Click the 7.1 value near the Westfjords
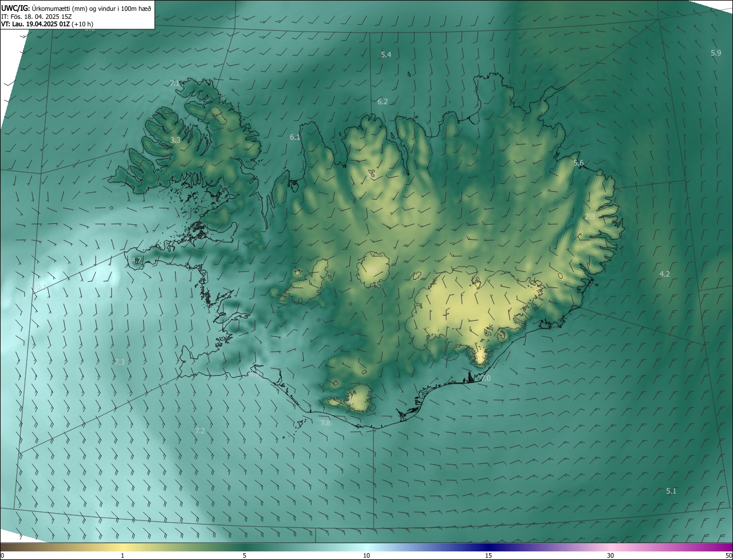 (175, 84)
